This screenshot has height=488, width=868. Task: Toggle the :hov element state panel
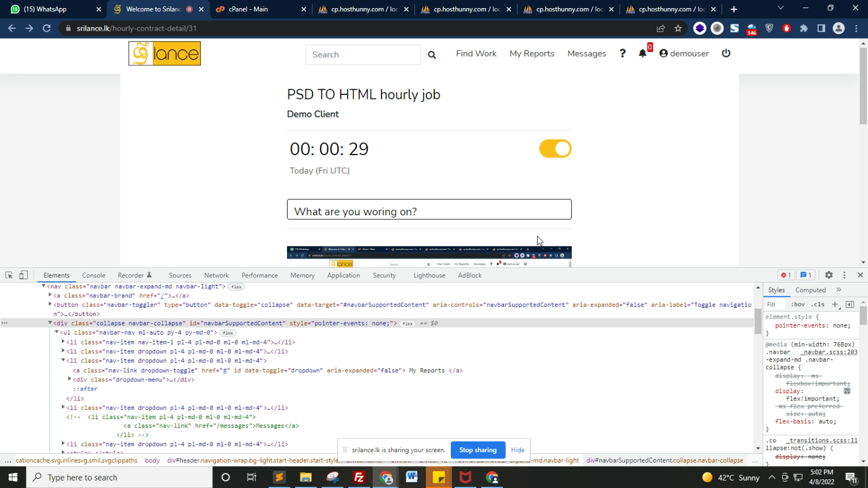(798, 304)
